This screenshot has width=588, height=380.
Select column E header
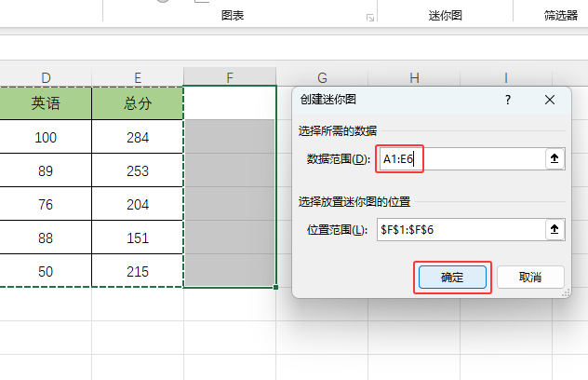138,77
